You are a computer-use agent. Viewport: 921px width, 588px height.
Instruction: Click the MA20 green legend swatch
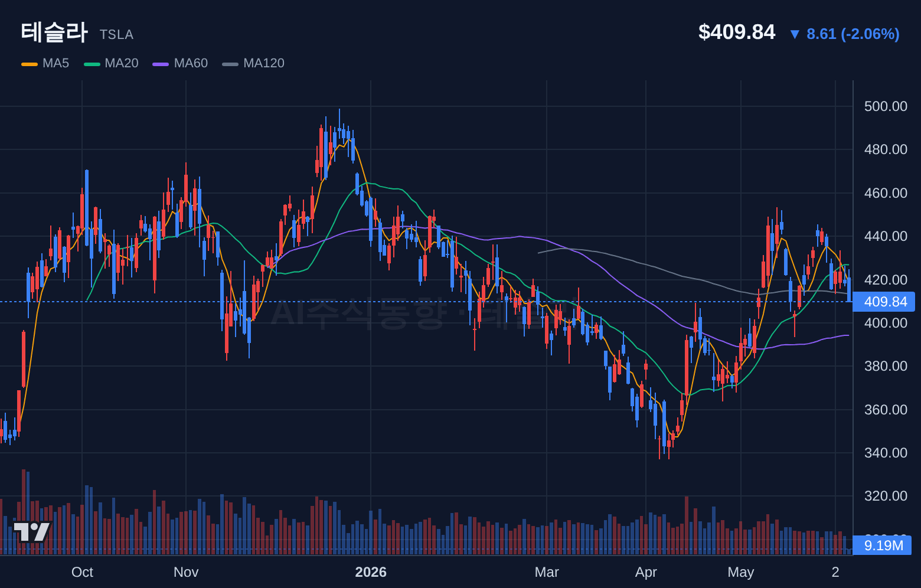(92, 64)
